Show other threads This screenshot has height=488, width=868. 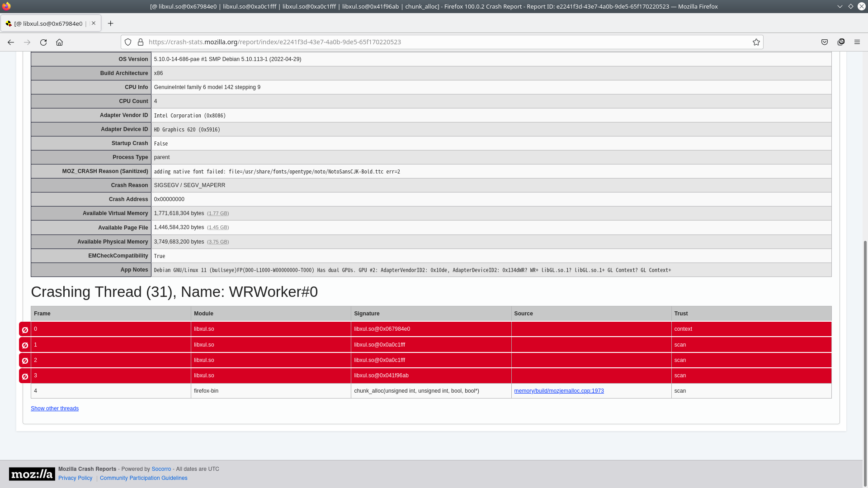point(55,408)
